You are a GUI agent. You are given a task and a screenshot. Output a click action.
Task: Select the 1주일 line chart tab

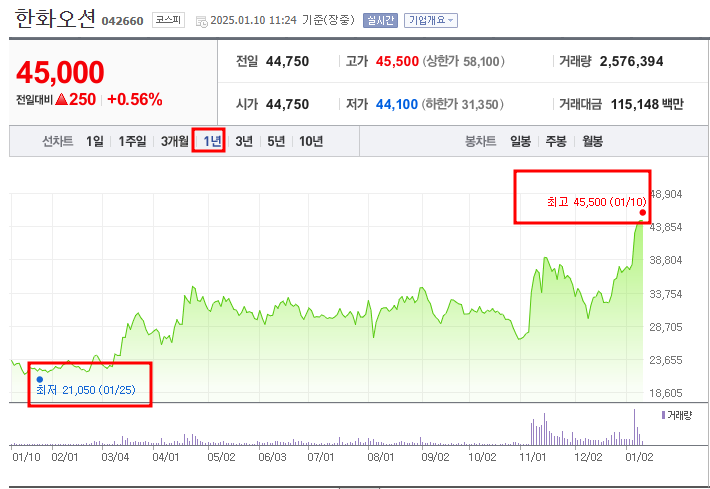point(132,141)
